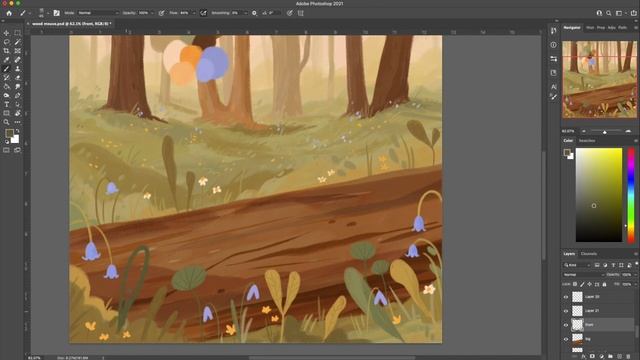
Task: Toggle lock position
Action: coord(590,284)
